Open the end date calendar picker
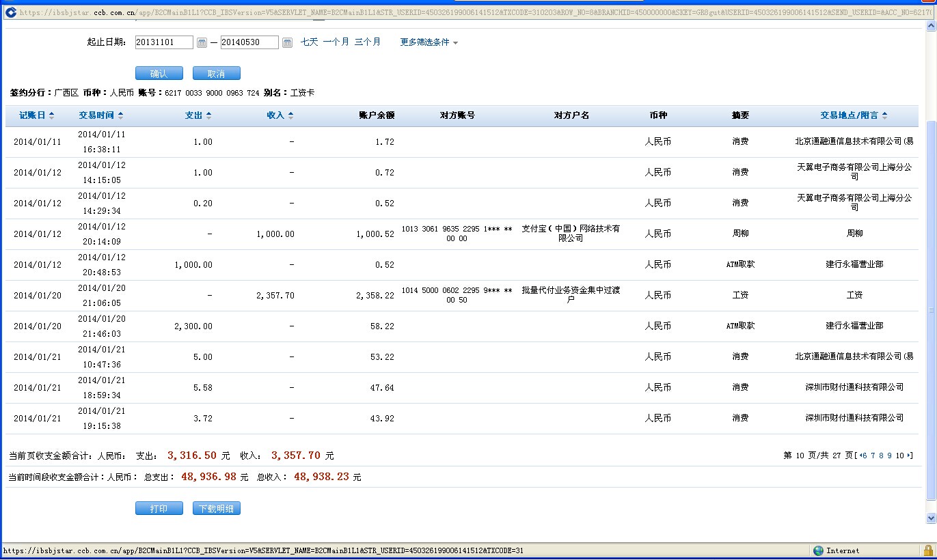This screenshot has width=937, height=560. click(287, 42)
